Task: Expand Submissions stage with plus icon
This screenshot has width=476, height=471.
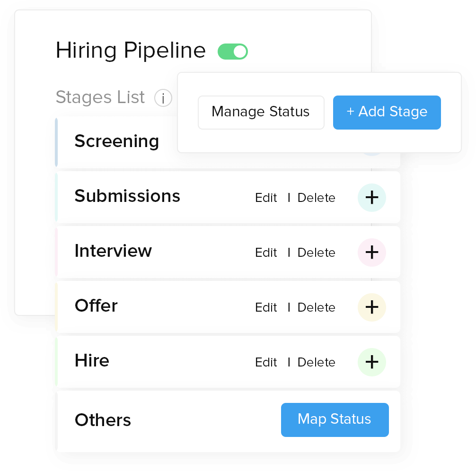Action: click(x=372, y=198)
